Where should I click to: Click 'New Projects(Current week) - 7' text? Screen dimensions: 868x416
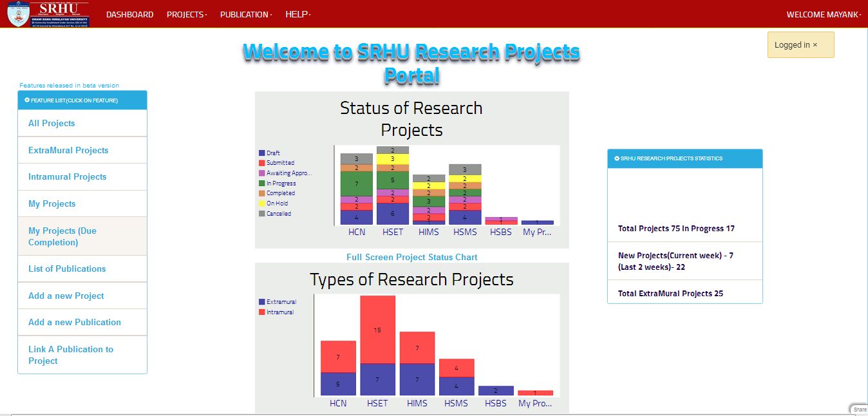[675, 256]
